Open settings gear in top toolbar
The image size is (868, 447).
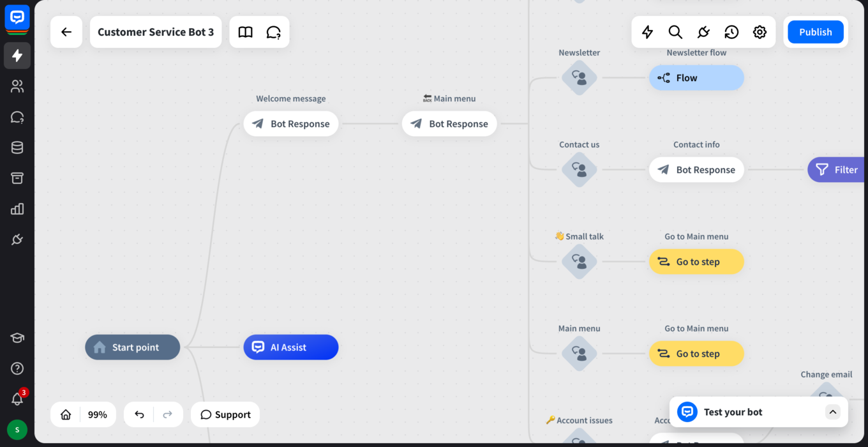pos(759,32)
